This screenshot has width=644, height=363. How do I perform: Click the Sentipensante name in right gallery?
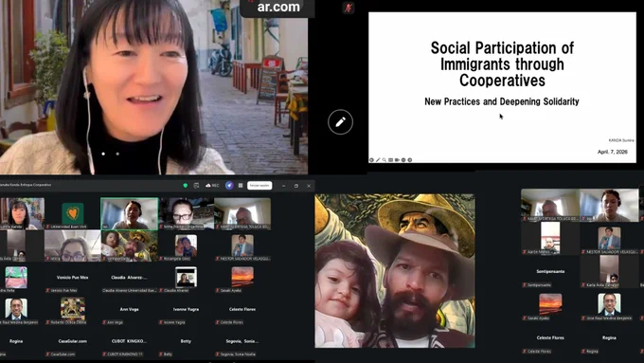550,272
